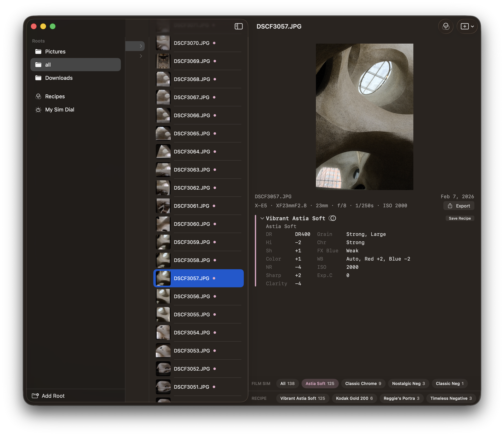This screenshot has height=436, width=504.
Task: Open My Sim Dial from the sidebar
Action: (x=60, y=110)
